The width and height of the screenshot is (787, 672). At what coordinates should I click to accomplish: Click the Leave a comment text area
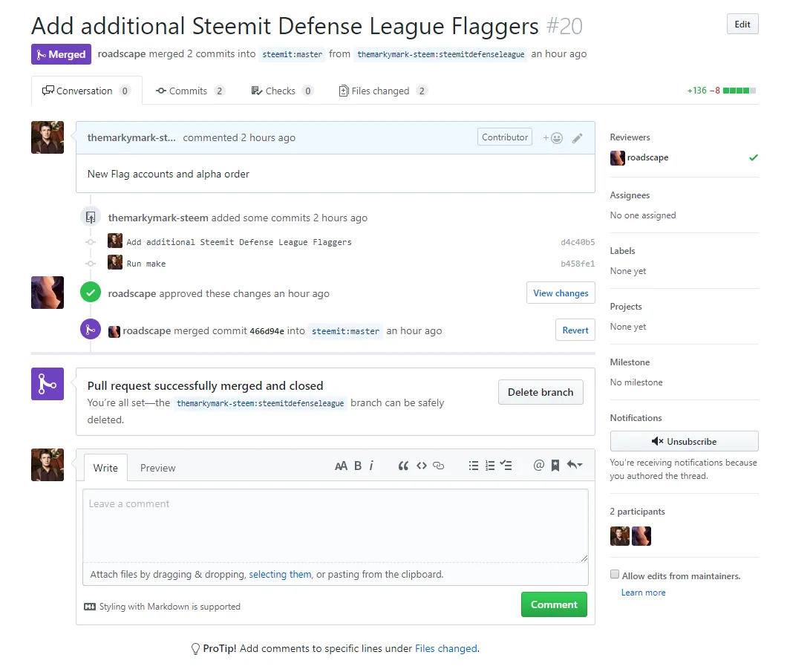coord(336,526)
